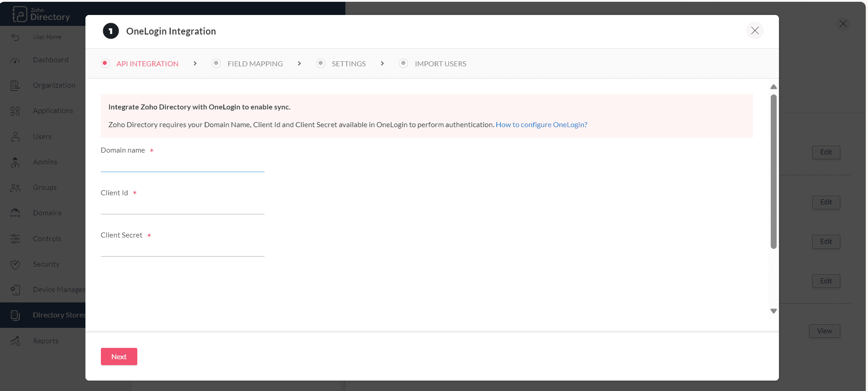This screenshot has width=868, height=391.
Task: Click the Device Management icon
Action: [15, 290]
